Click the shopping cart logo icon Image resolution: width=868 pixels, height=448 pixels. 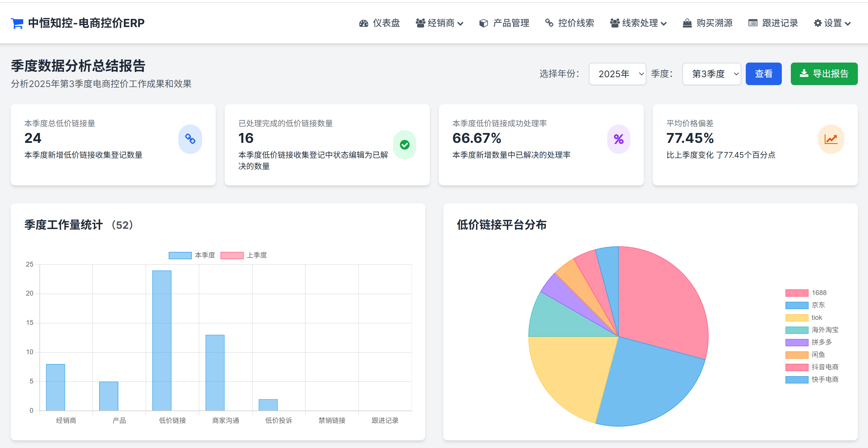click(x=17, y=23)
